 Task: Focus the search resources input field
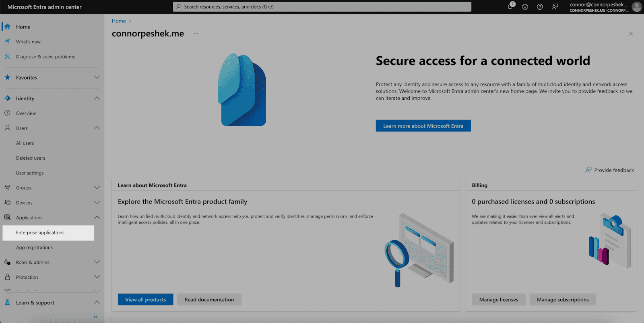(322, 7)
